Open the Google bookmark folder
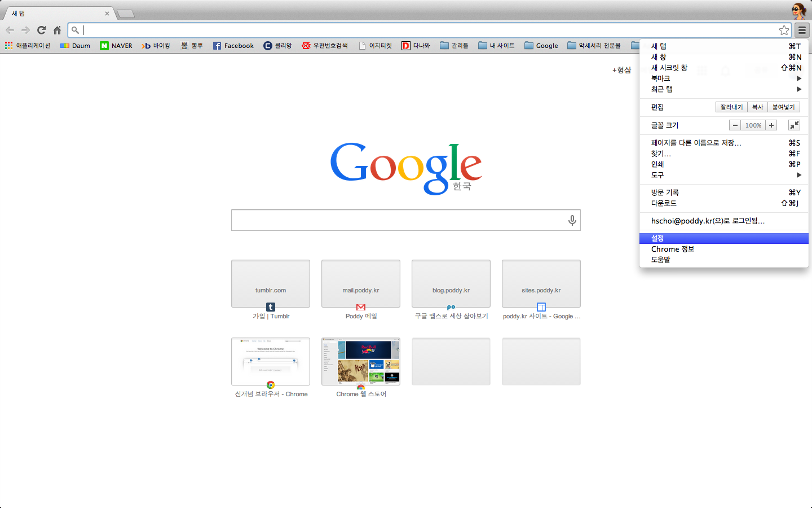 click(x=541, y=46)
